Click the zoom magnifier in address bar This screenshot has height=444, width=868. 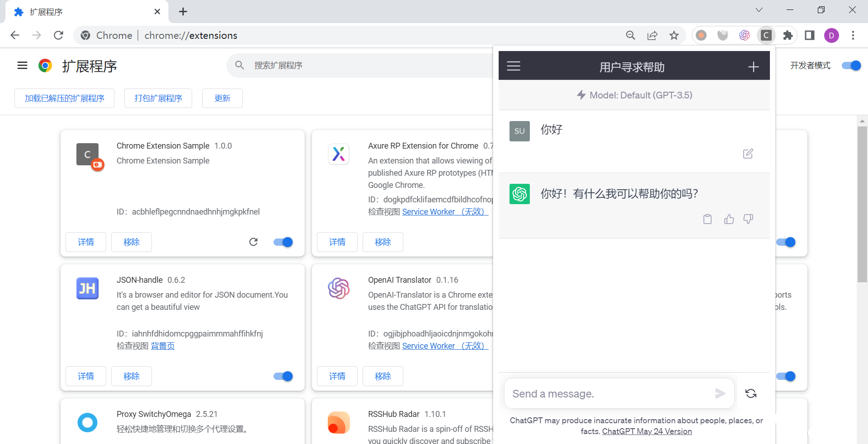(x=631, y=35)
